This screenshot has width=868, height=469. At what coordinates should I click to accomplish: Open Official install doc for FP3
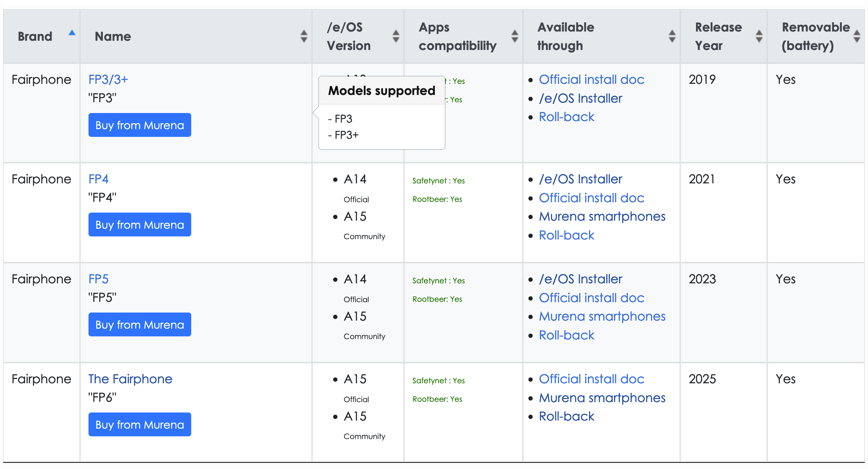[x=591, y=80]
